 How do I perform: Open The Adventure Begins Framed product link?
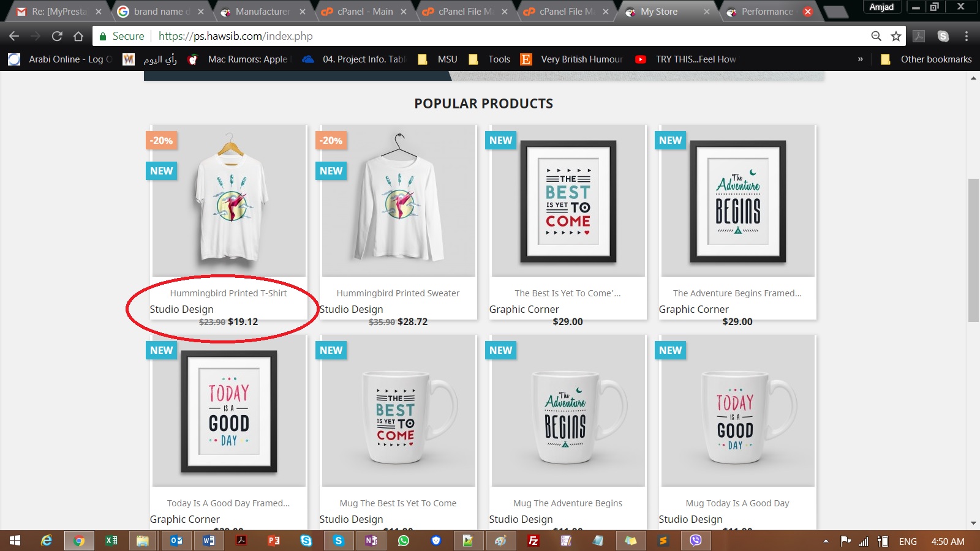(737, 293)
